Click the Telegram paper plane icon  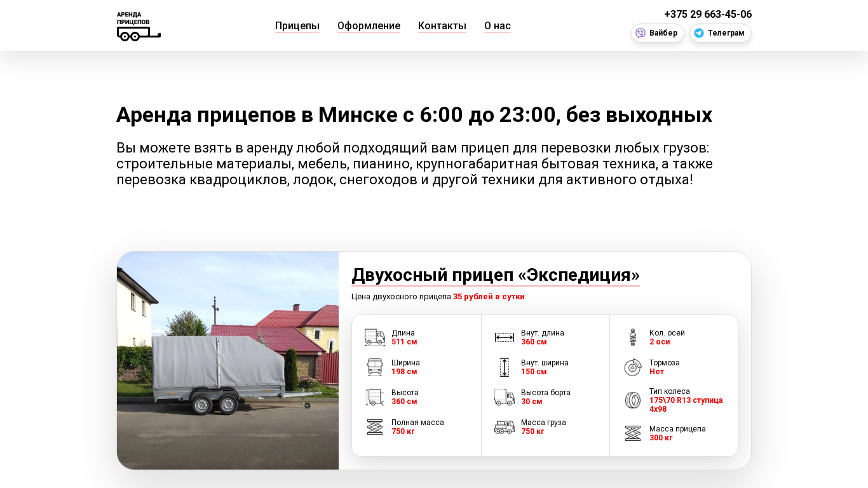coord(699,33)
